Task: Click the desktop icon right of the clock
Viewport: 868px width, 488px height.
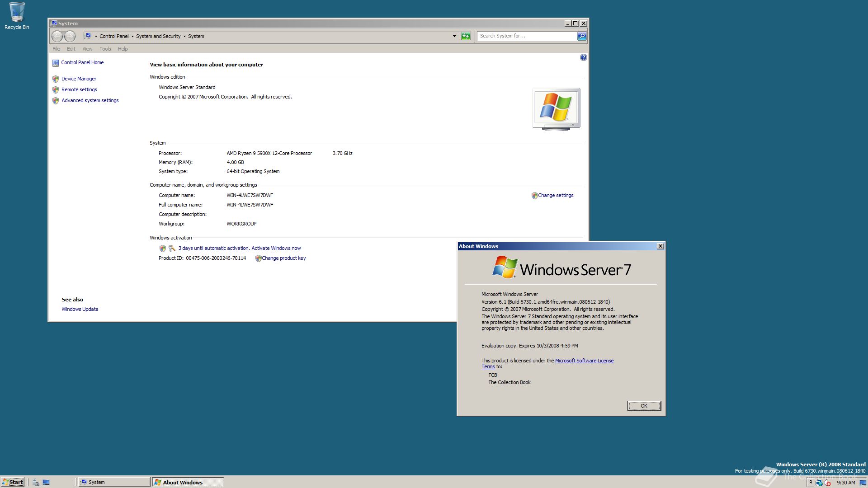Action: click(x=863, y=483)
